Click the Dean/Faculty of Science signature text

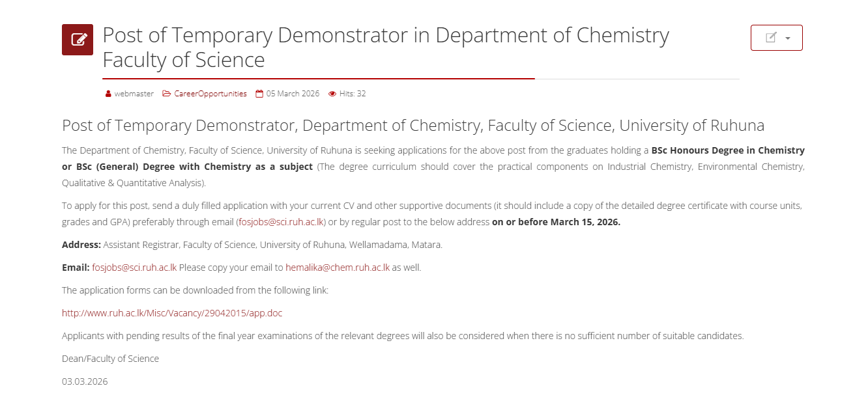pos(110,359)
